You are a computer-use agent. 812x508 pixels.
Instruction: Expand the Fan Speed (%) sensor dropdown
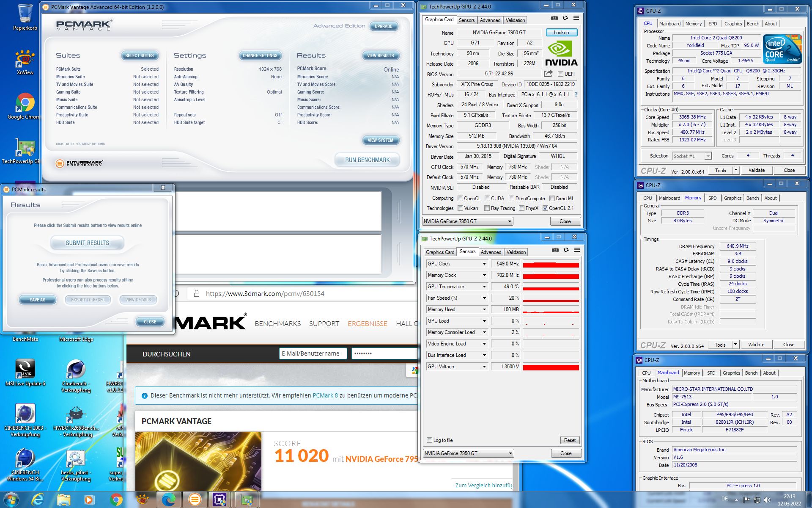484,298
